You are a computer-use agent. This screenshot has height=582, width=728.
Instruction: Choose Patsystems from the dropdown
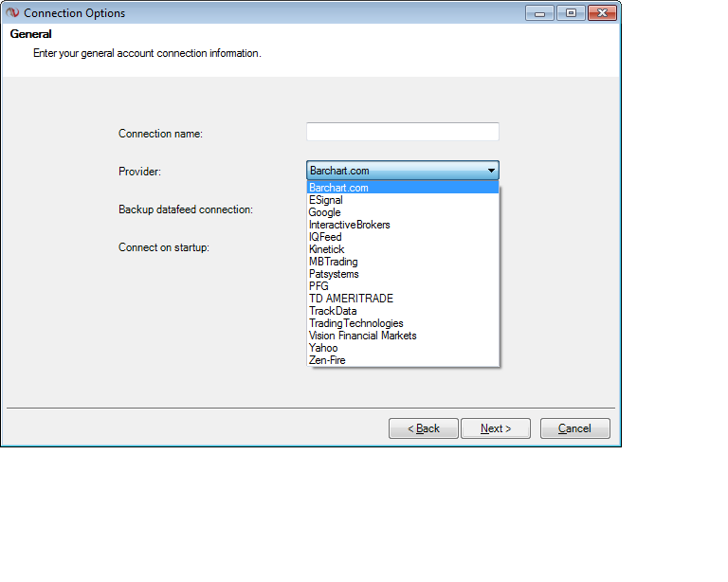403,274
